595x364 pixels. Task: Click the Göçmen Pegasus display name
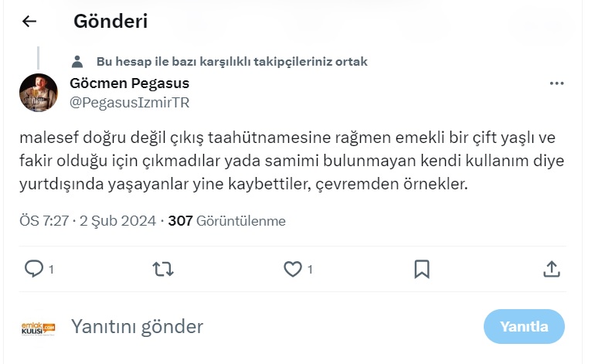(129, 83)
